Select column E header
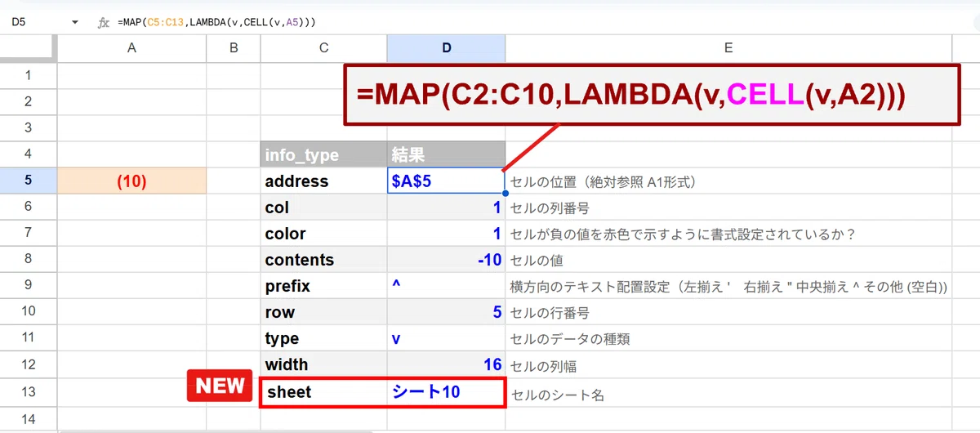Viewport: 980px width, 433px height. click(x=728, y=48)
